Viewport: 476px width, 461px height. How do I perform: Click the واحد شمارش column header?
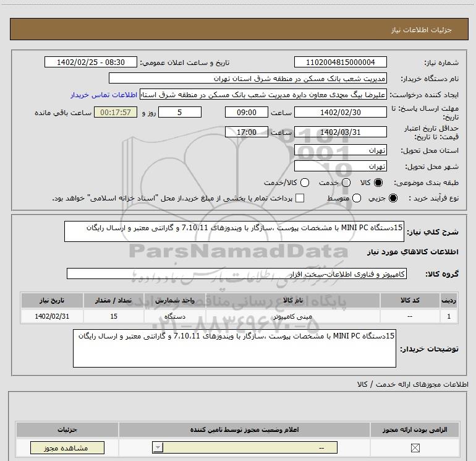tap(175, 300)
